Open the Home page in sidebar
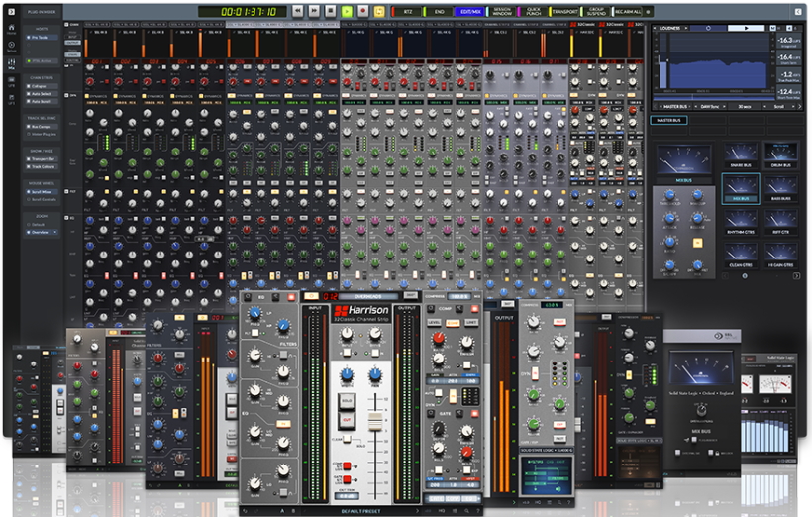The height and width of the screenshot is (517, 812). click(12, 29)
